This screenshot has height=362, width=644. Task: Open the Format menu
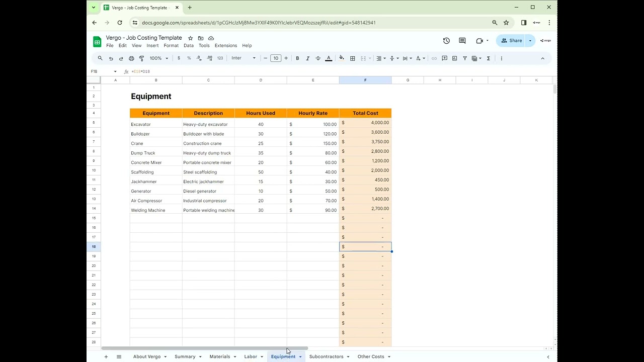[171, 46]
